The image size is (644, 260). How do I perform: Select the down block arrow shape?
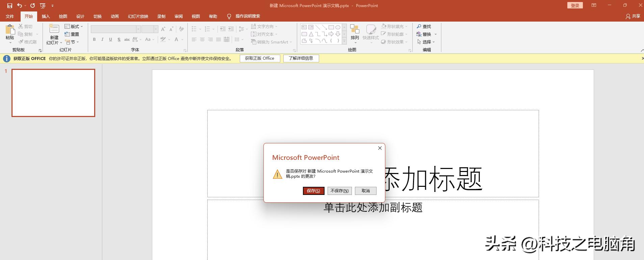point(338,34)
